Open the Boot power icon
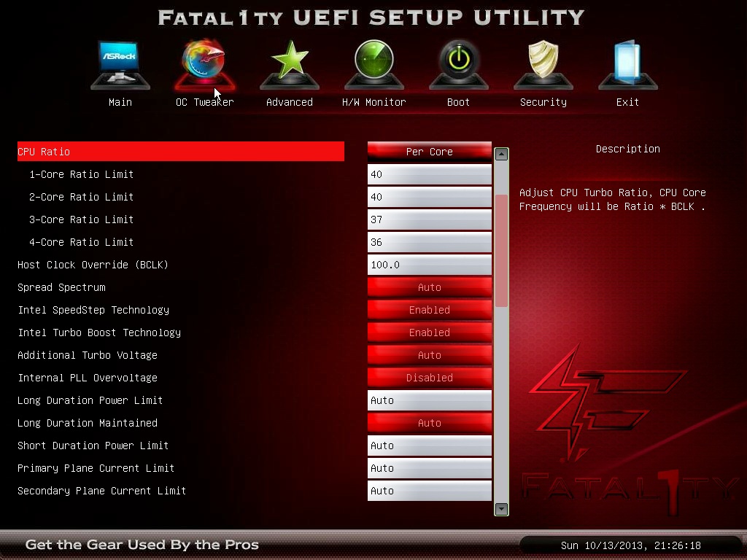 tap(458, 65)
